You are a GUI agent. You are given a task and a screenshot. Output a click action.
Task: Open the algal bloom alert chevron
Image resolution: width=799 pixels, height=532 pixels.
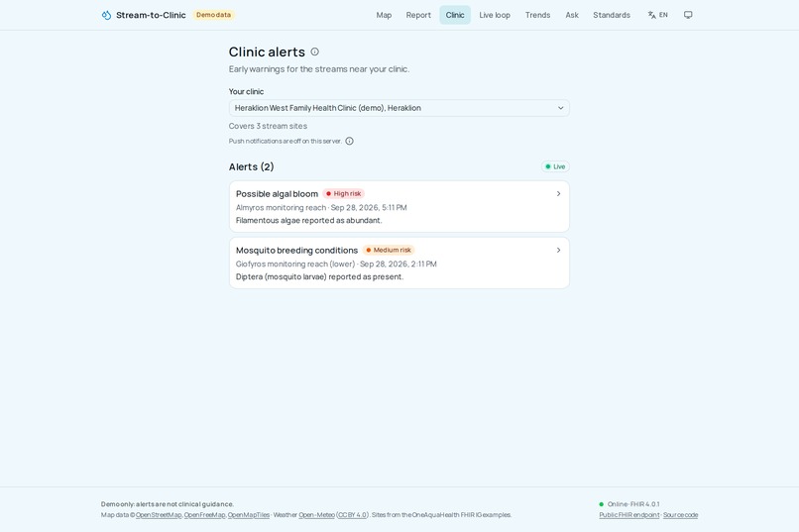[x=558, y=194]
